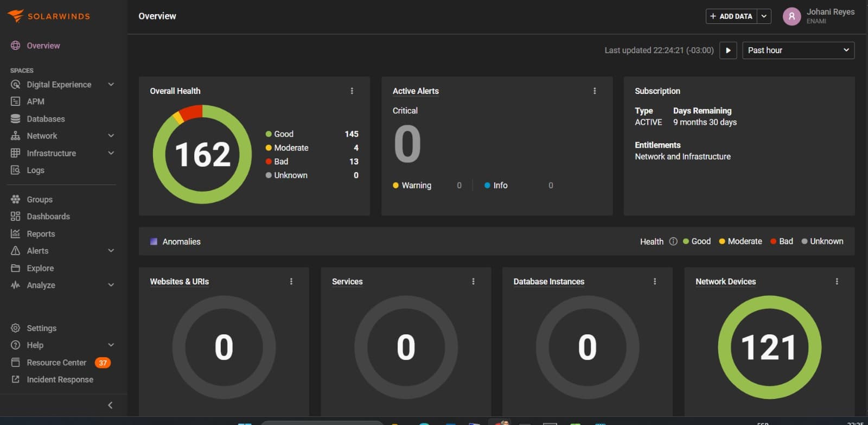Click the Settings gear icon

[15, 328]
